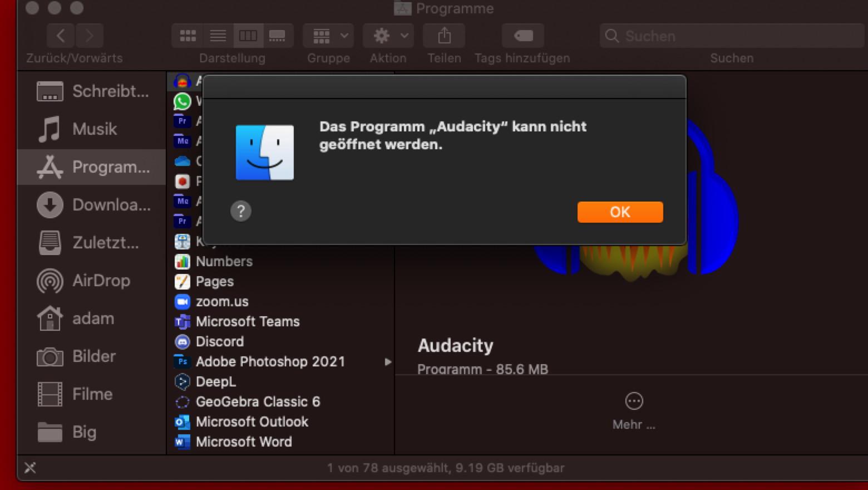
Task: Open the Big folder in sidebar
Action: pyautogui.click(x=92, y=432)
